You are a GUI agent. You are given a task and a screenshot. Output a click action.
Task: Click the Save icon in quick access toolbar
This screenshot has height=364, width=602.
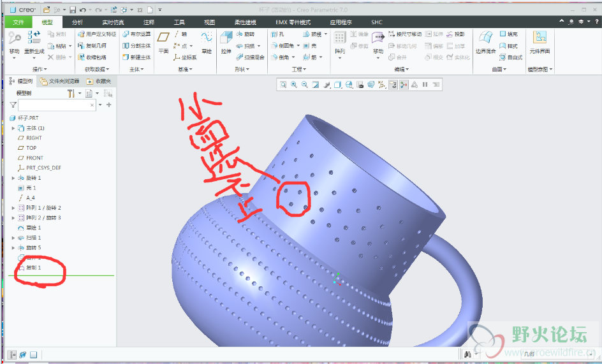[x=73, y=10]
